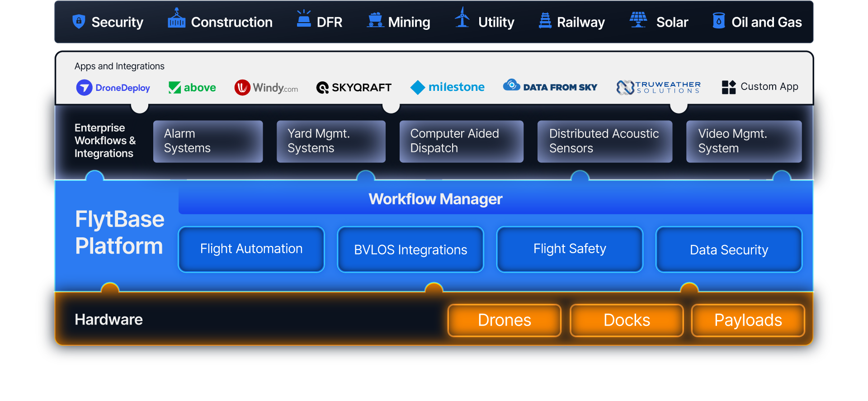Open the Alarm Systems tile

(208, 142)
